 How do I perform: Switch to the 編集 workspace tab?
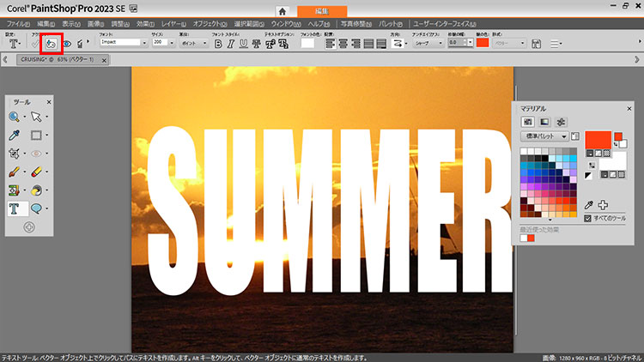(323, 10)
